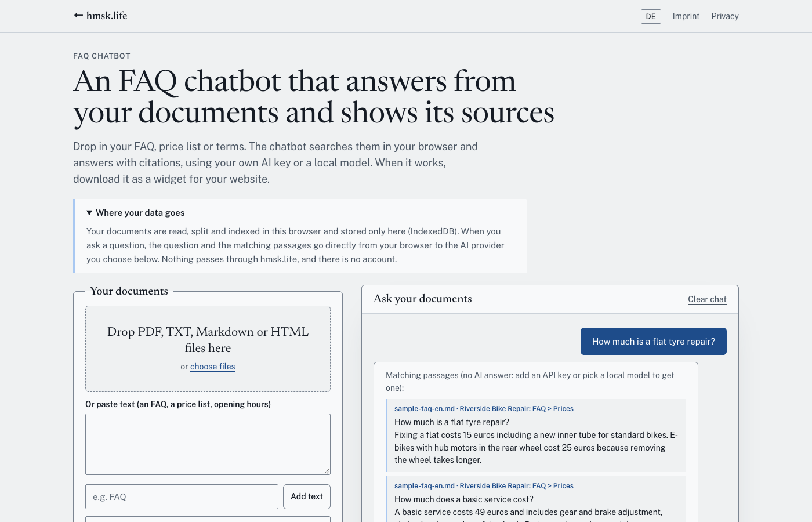The height and width of the screenshot is (522, 812).
Task: Click the main 'An FAQ chatbot that answers' headline
Action: point(314,97)
